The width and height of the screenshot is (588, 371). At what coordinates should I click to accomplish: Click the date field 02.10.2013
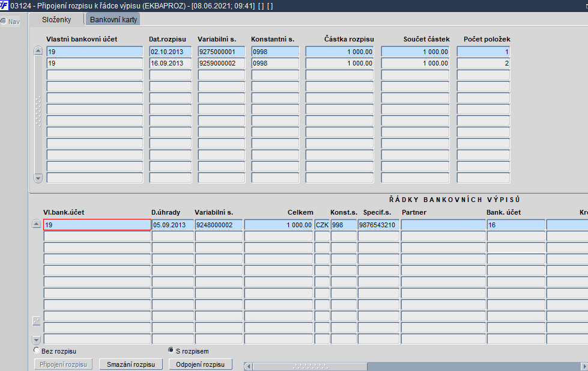(x=171, y=52)
